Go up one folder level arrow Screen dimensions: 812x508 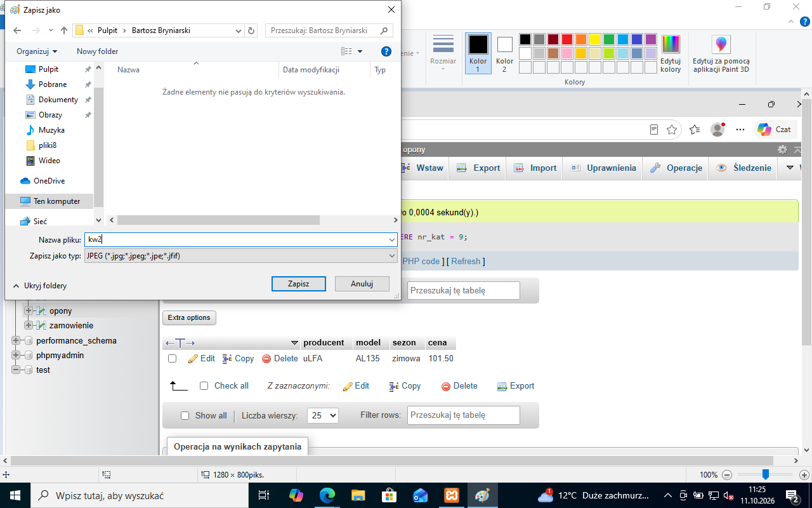pos(64,30)
